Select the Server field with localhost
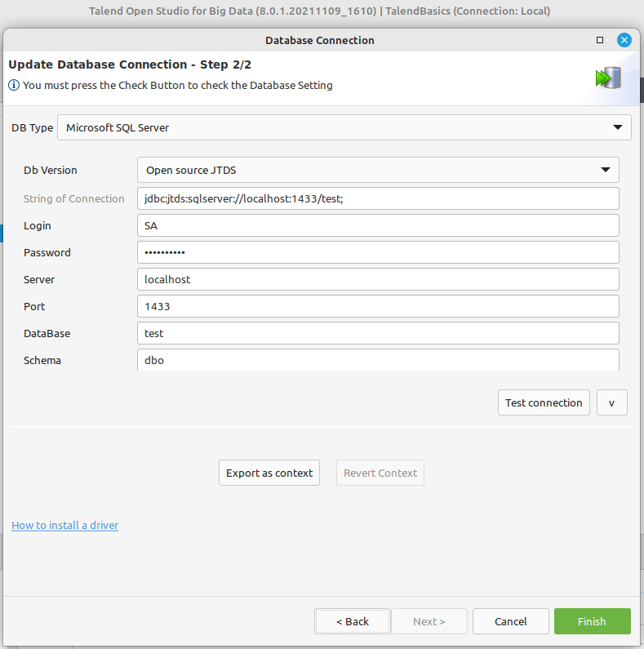 pyautogui.click(x=378, y=279)
